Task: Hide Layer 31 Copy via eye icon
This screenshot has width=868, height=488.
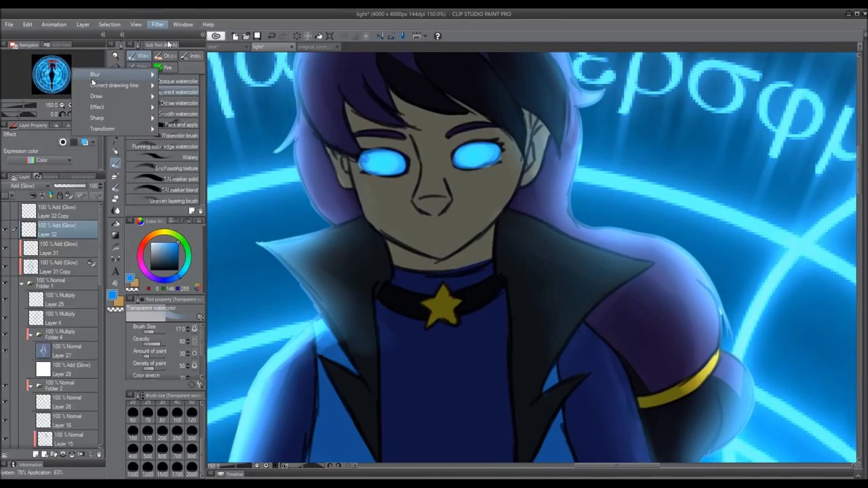Action: 5,266
